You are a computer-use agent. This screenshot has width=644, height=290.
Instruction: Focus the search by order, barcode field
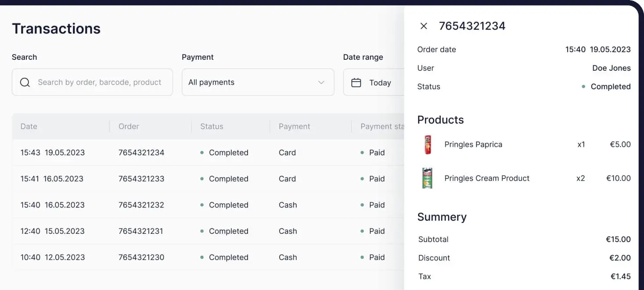pos(100,82)
